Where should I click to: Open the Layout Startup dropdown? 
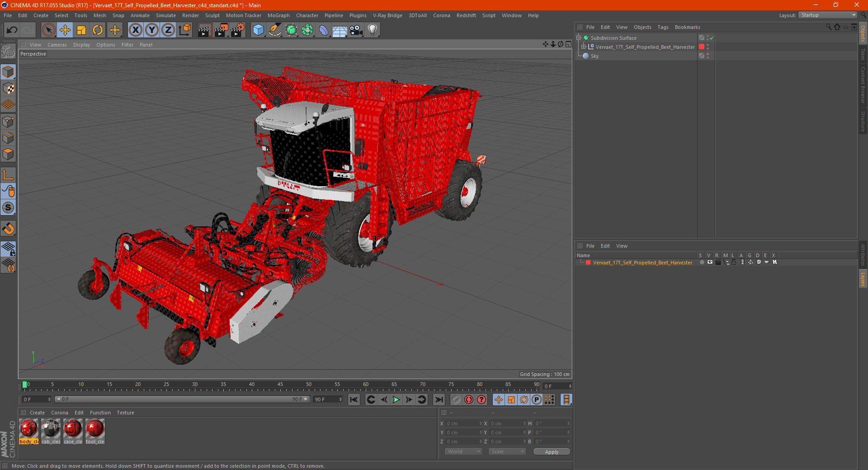(x=828, y=15)
